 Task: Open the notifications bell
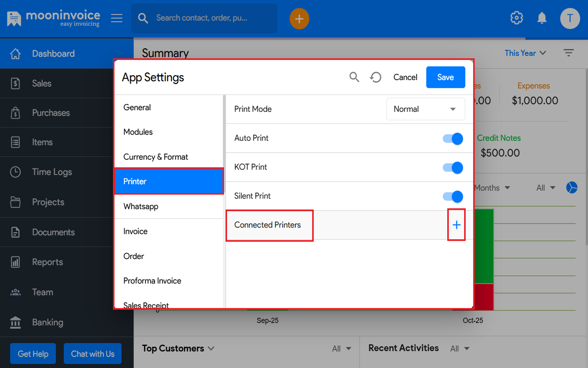(542, 18)
